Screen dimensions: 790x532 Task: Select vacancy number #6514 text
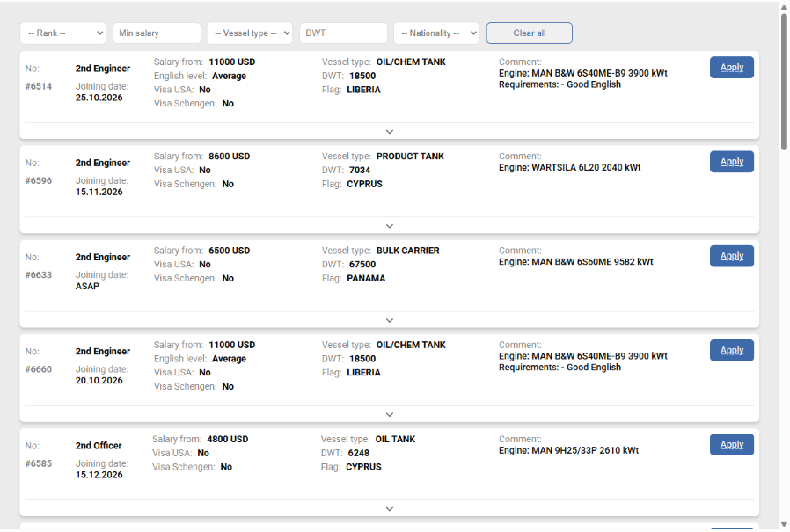click(39, 86)
